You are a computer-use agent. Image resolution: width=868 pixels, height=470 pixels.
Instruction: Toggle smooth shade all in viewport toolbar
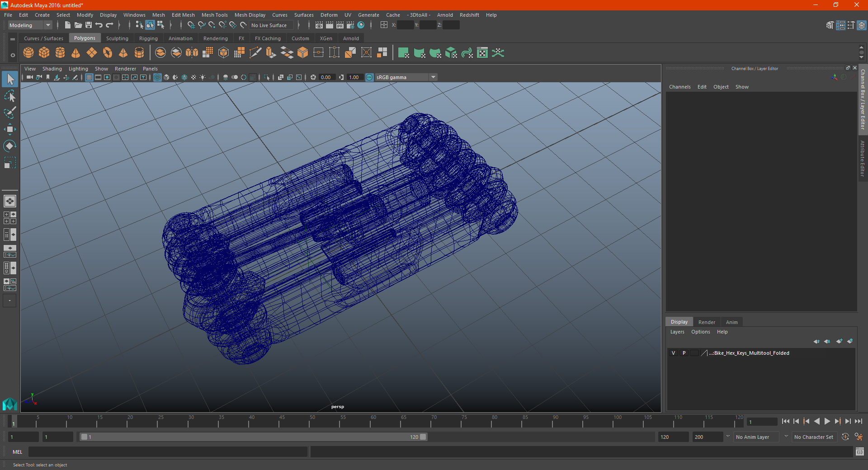pos(166,77)
